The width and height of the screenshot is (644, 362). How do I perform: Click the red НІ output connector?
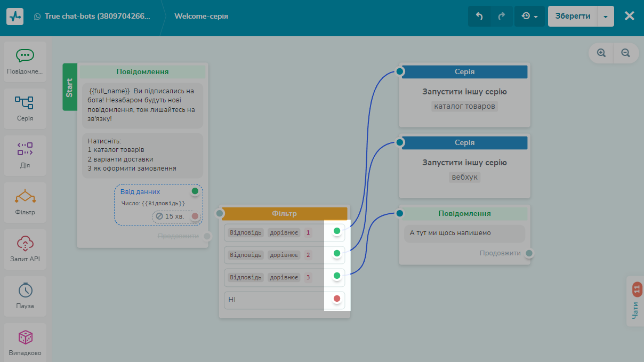tap(337, 299)
